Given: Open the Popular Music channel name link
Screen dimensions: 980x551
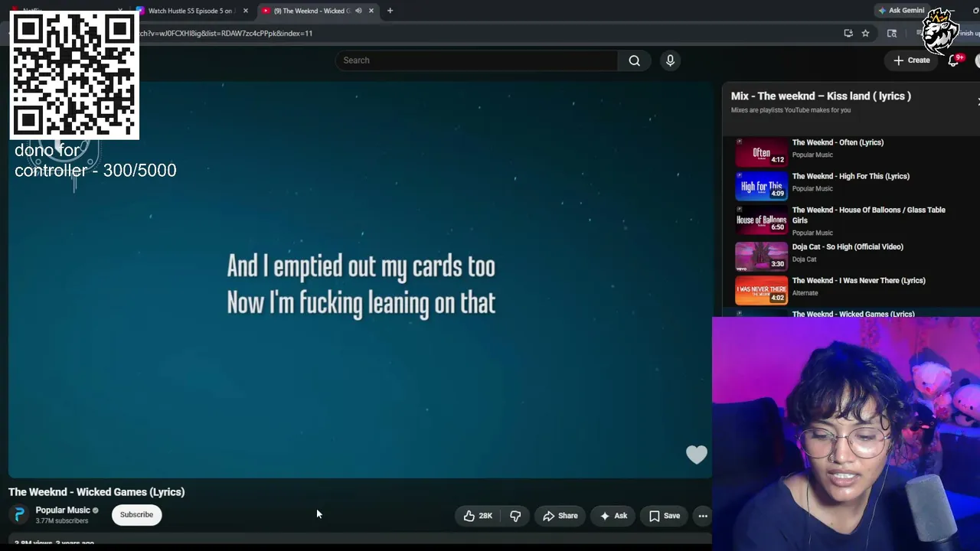Looking at the screenshot, I should [x=63, y=510].
